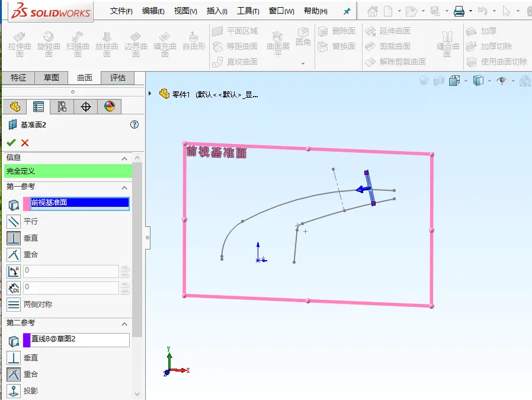Switch to the 草图 tab

tap(51, 78)
